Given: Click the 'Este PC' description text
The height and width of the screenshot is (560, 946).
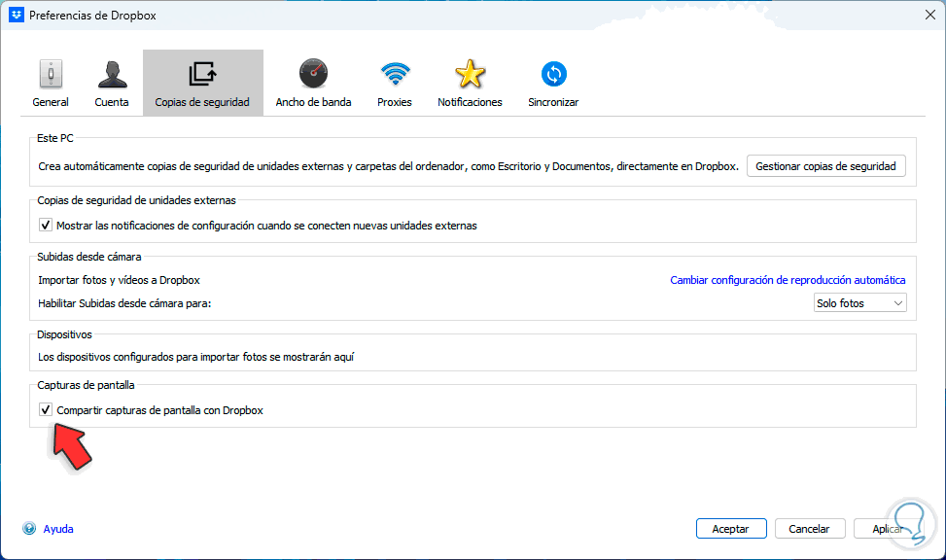Looking at the screenshot, I should pos(389,166).
